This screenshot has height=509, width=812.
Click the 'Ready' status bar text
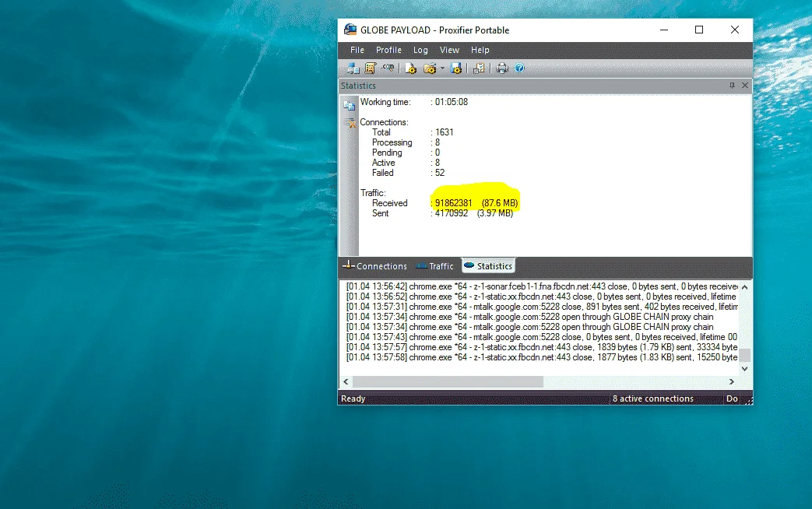pyautogui.click(x=353, y=398)
